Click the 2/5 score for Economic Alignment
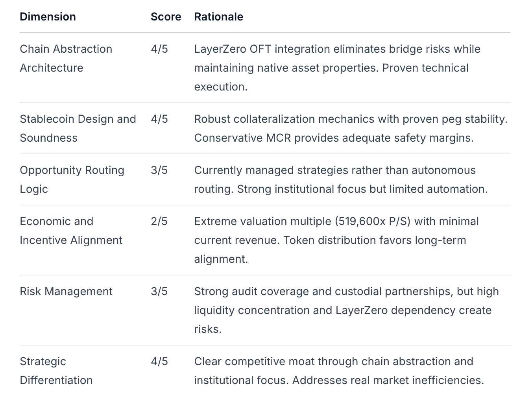The height and width of the screenshot is (399, 532). 159,221
